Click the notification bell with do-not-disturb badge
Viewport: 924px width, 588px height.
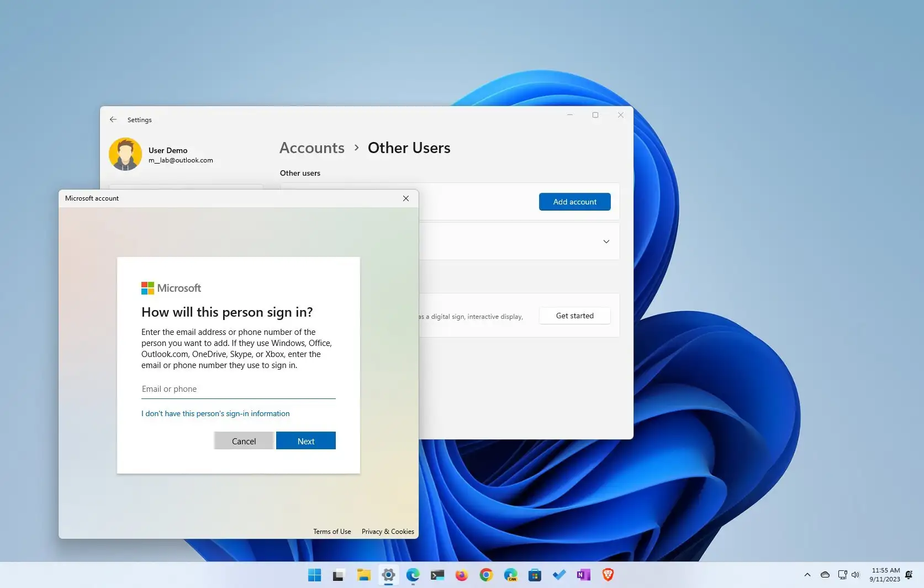tap(910, 575)
